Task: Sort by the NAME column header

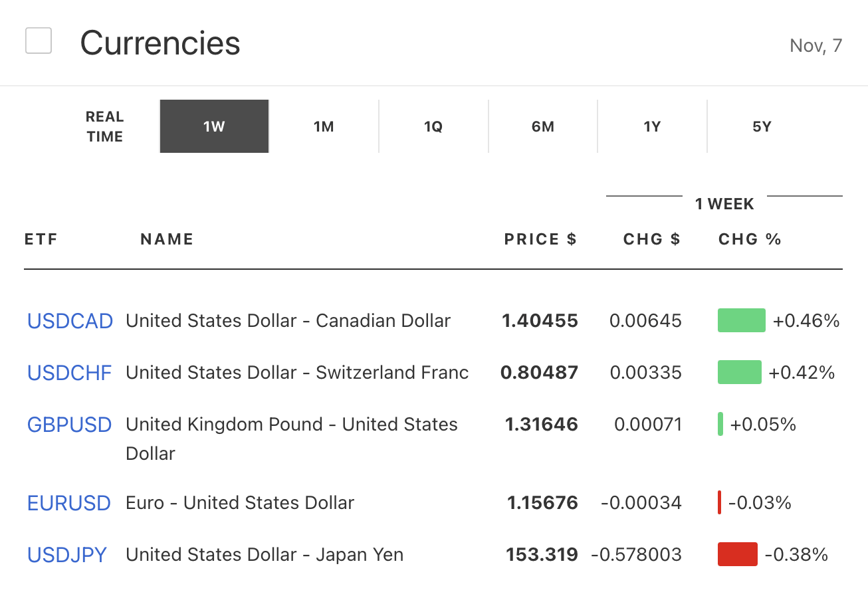Action: point(167,239)
